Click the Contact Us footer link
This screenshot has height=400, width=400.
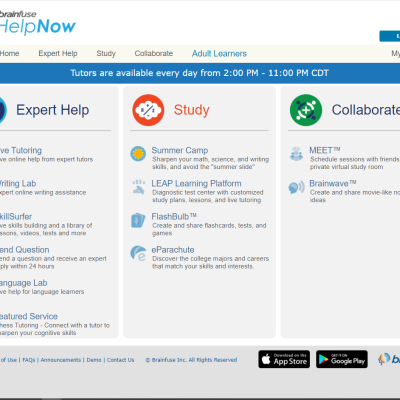120,360
